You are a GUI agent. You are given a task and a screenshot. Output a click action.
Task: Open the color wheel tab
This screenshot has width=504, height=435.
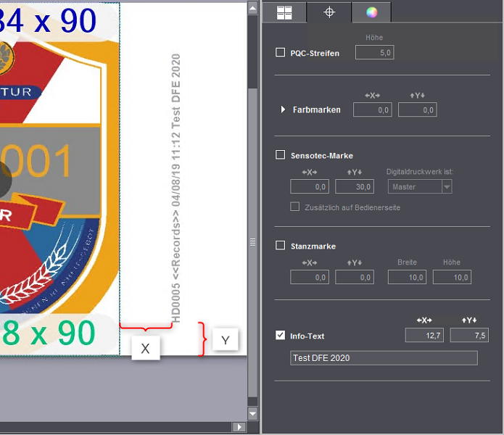pos(371,12)
